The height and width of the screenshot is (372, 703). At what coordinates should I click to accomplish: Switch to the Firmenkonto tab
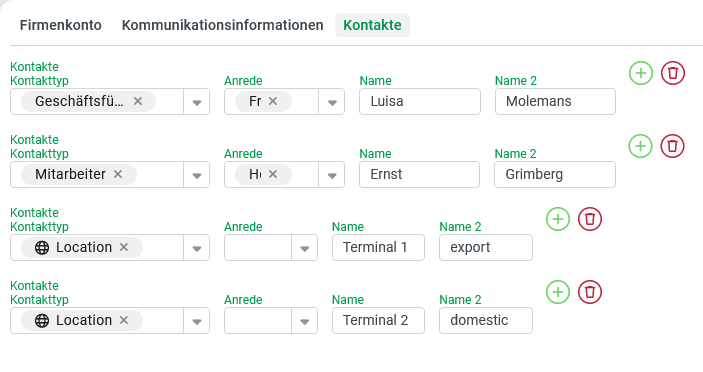[x=61, y=25]
